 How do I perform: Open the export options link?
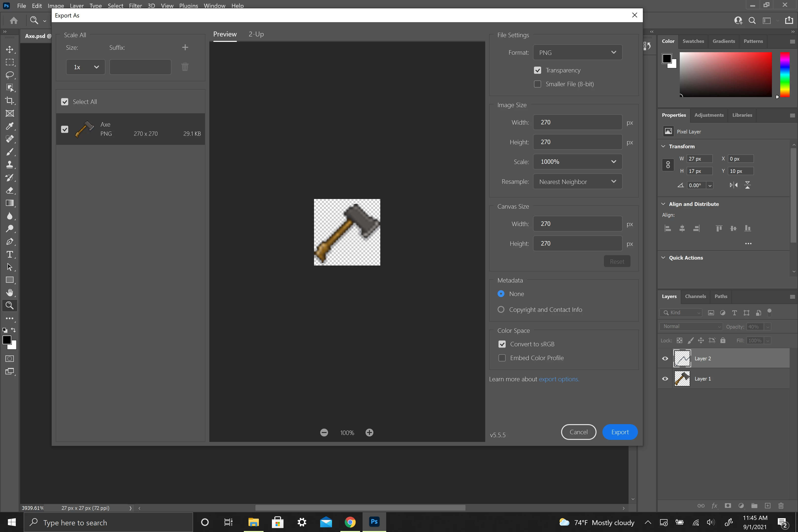[558, 379]
